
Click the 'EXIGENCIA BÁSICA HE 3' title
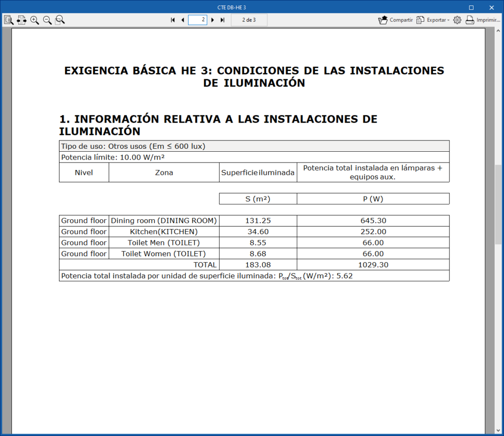coord(254,76)
